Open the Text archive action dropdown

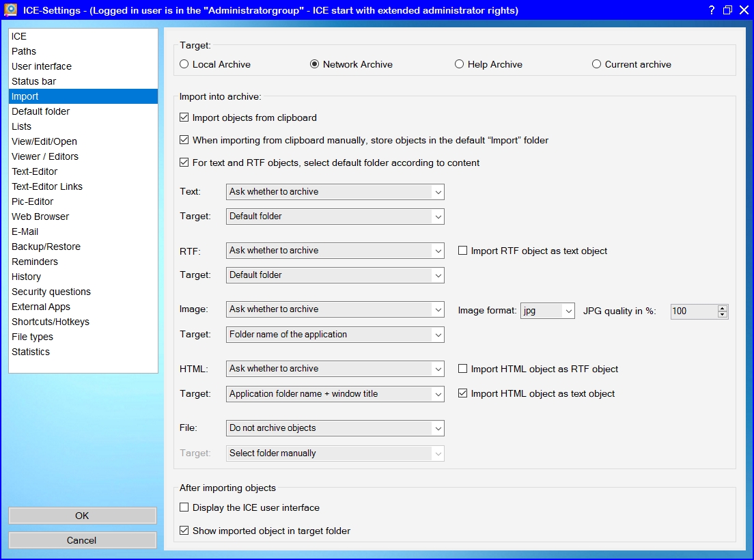pyautogui.click(x=335, y=192)
